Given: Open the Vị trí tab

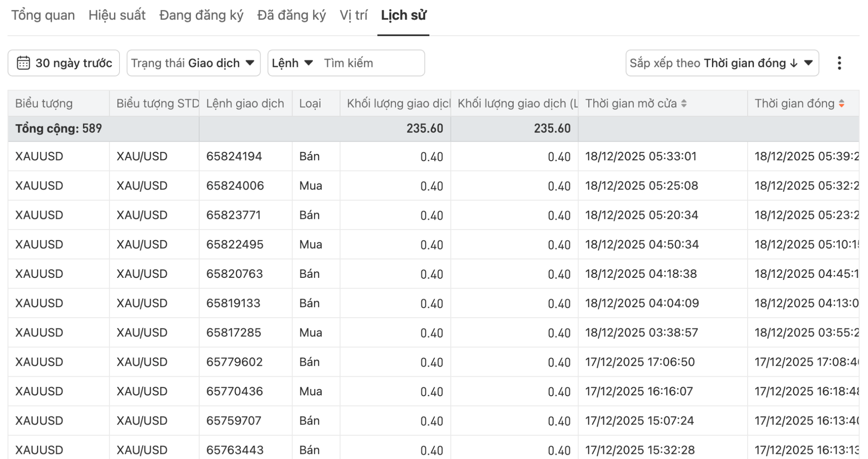Looking at the screenshot, I should (x=353, y=15).
